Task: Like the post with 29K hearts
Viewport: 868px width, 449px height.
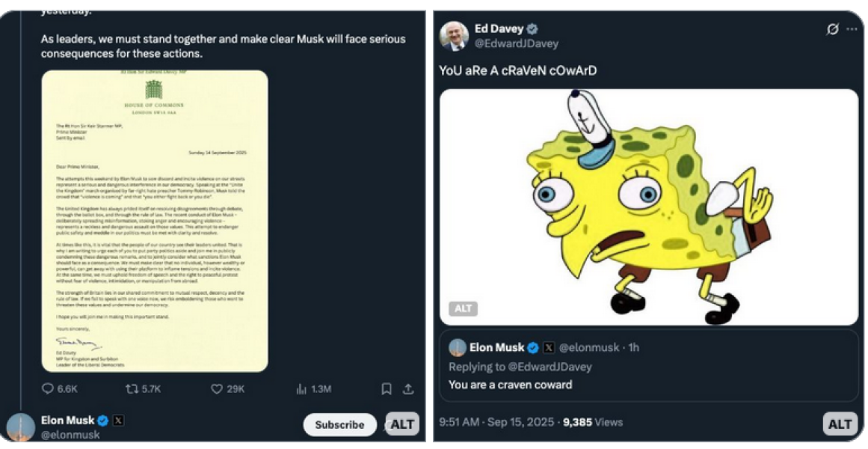Action: click(x=217, y=388)
